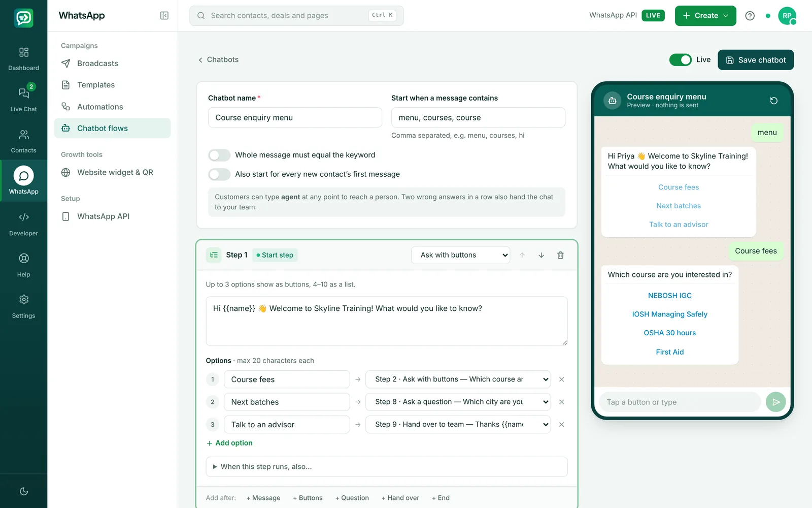Remove the Next batches option
The width and height of the screenshot is (812, 508).
point(561,402)
